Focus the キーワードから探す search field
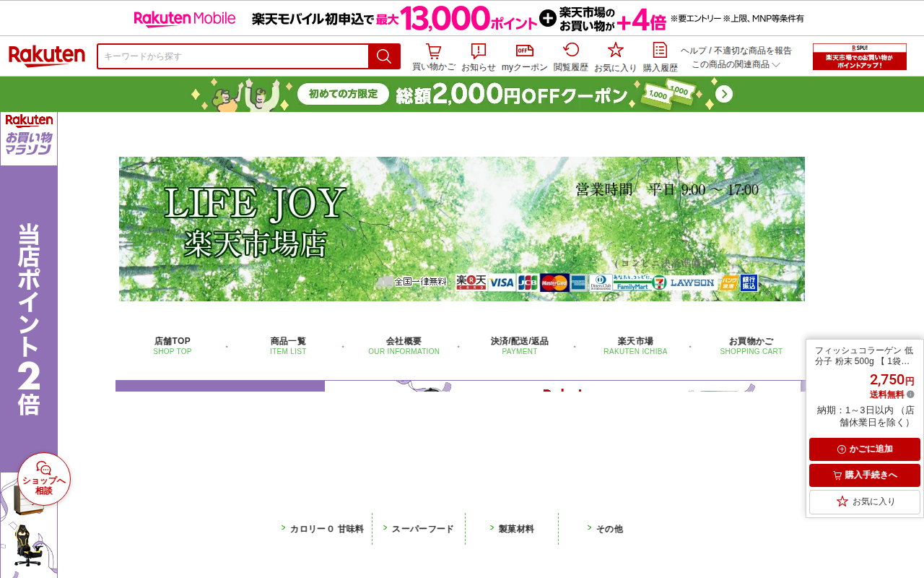 point(233,56)
